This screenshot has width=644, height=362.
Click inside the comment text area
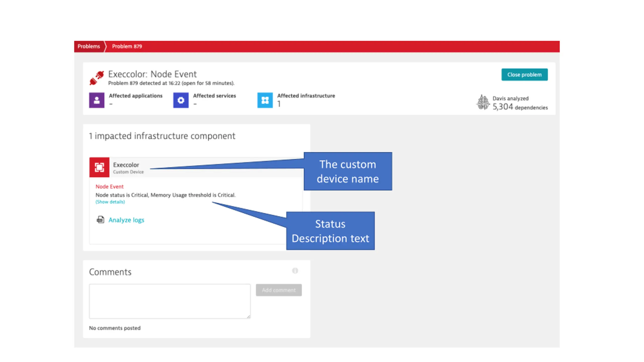(170, 301)
